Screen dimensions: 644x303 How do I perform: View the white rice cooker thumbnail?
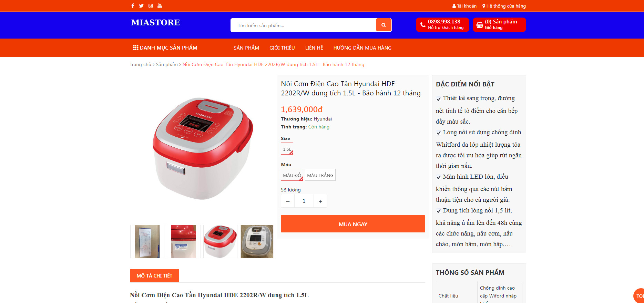pos(257,241)
